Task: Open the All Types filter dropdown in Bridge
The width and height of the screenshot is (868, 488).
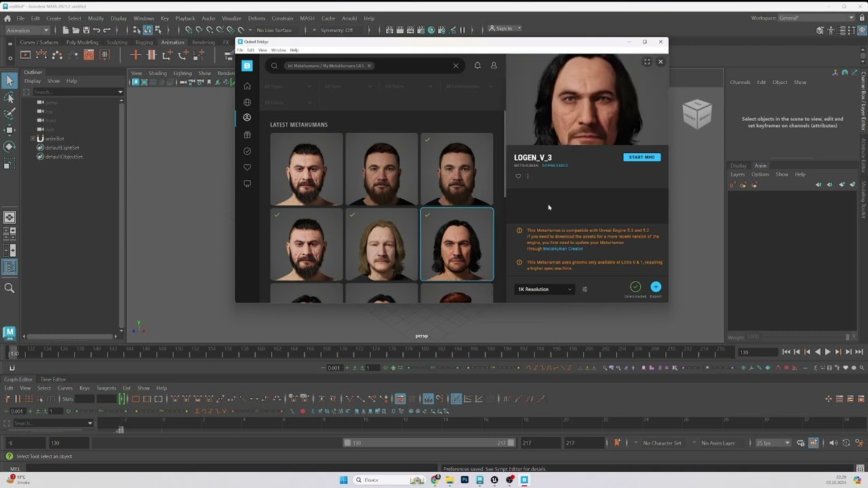Action: pos(288,86)
